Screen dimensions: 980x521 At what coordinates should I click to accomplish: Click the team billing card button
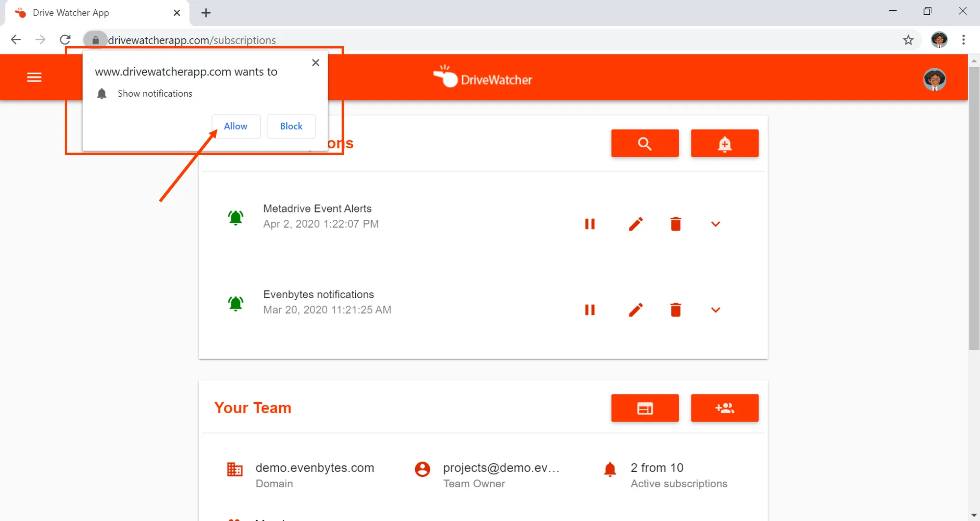(645, 408)
